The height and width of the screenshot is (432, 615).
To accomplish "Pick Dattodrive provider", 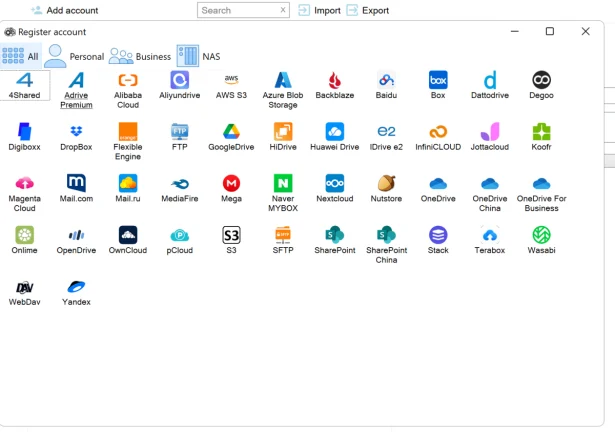I will tap(490, 86).
